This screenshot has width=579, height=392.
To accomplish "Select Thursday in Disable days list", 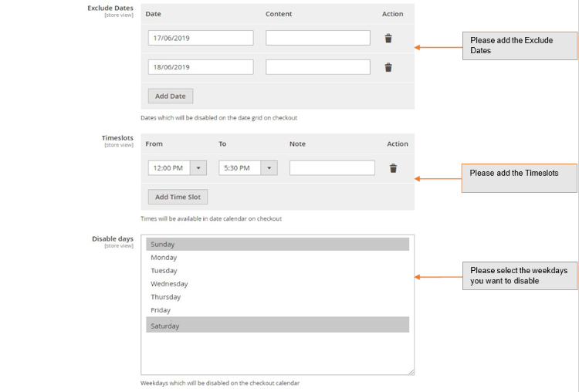I will [277, 297].
